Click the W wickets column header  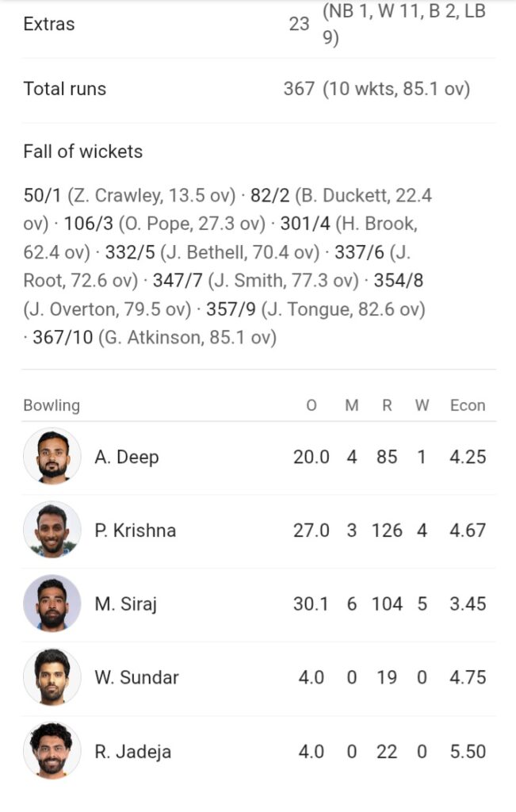(422, 405)
